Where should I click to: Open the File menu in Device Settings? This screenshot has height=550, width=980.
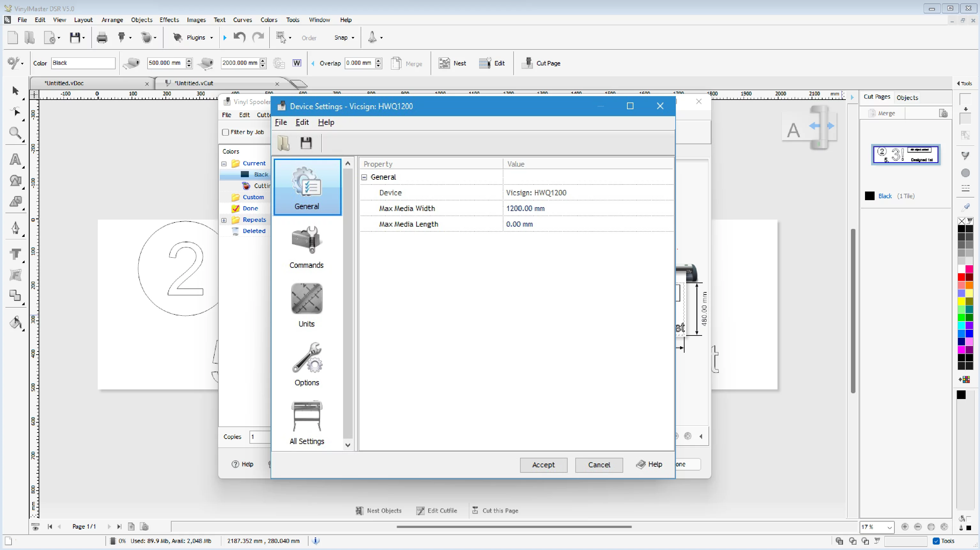281,122
